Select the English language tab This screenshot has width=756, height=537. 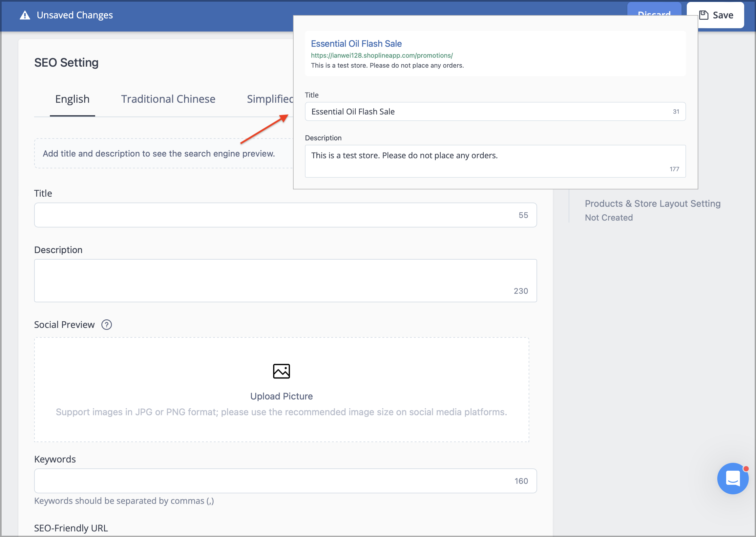(x=73, y=98)
